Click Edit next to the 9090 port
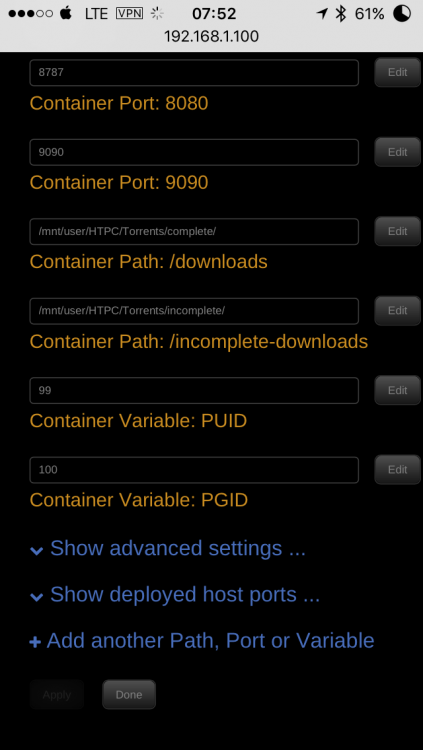The height and width of the screenshot is (750, 423). pos(398,152)
